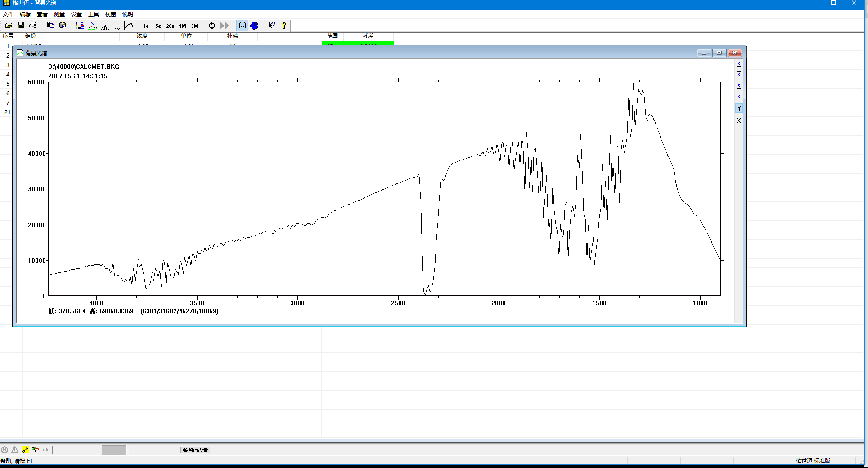Screen dimensions: 868x468
Task: Open the 测量 menu
Action: pos(59,14)
